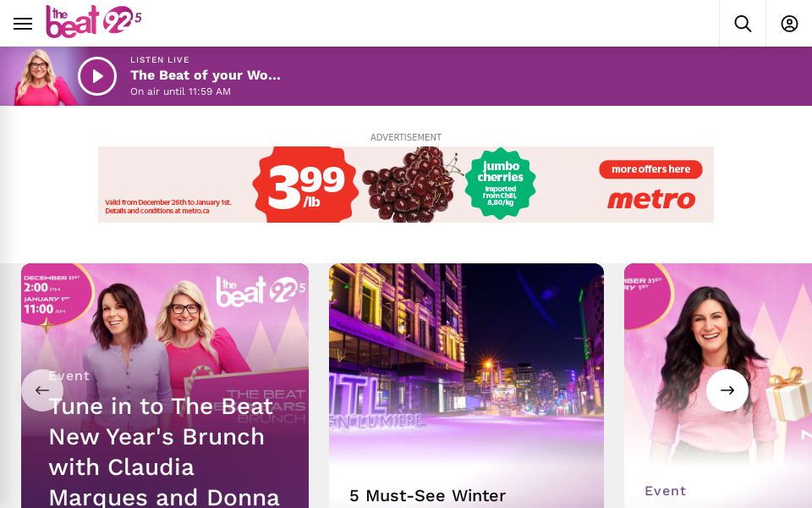Click the "more offers here" button

tap(650, 169)
